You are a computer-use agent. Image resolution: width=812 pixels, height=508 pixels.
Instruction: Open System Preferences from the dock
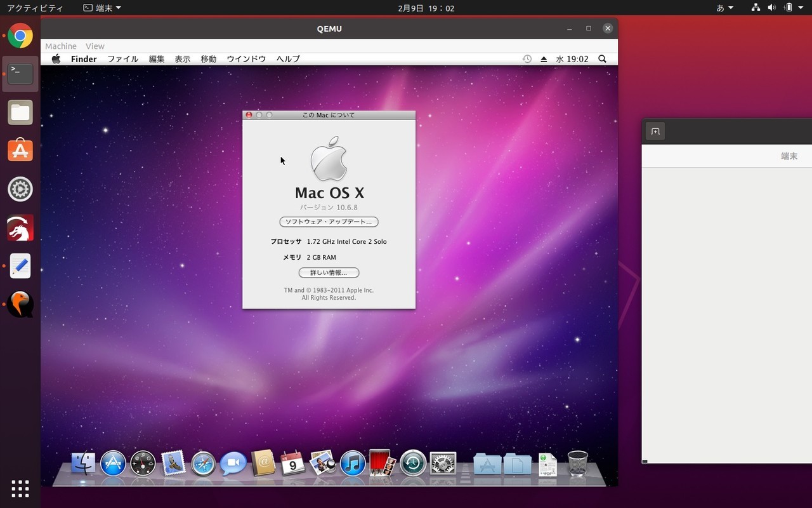[x=443, y=464]
